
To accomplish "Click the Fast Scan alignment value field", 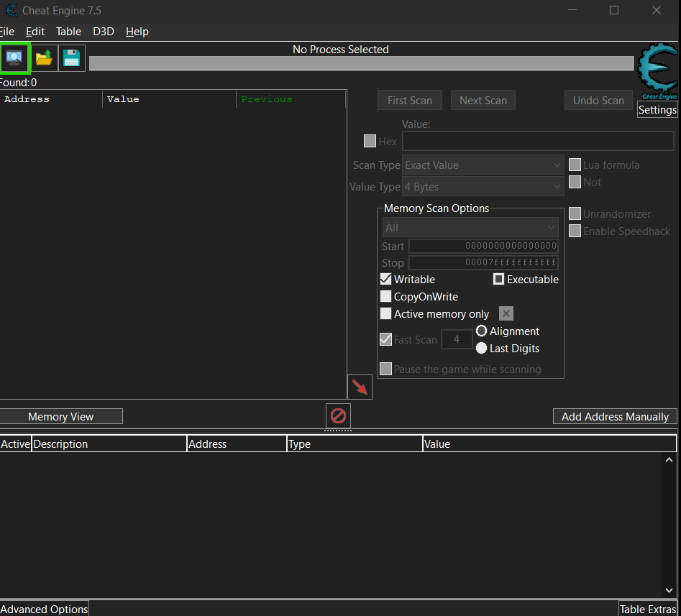I will point(457,339).
